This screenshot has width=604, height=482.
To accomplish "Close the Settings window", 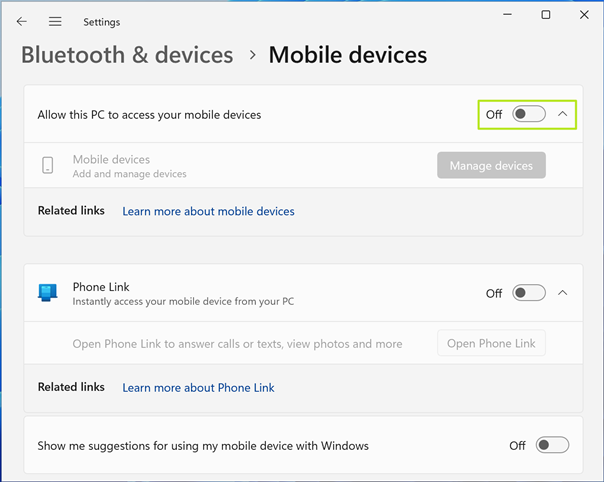I will point(584,15).
